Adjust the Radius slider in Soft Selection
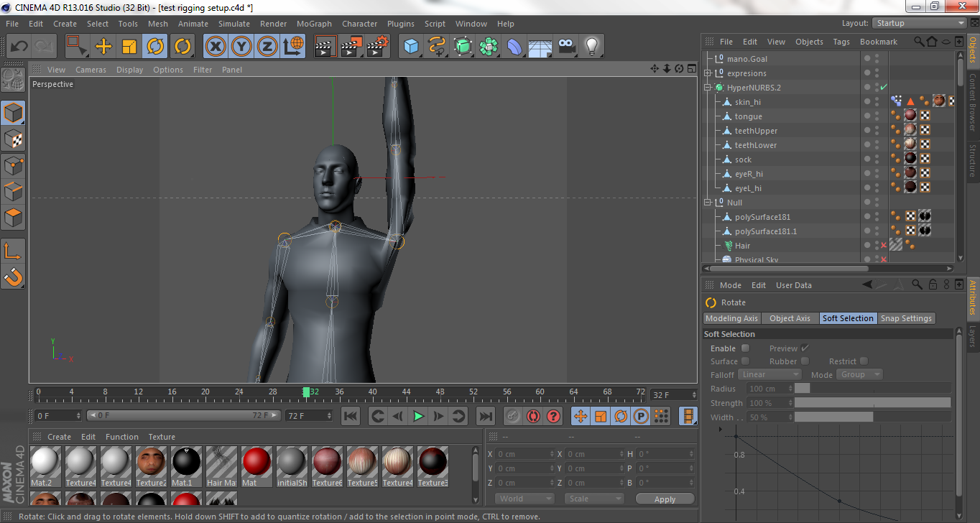Viewport: 980px width, 523px height. [872, 389]
